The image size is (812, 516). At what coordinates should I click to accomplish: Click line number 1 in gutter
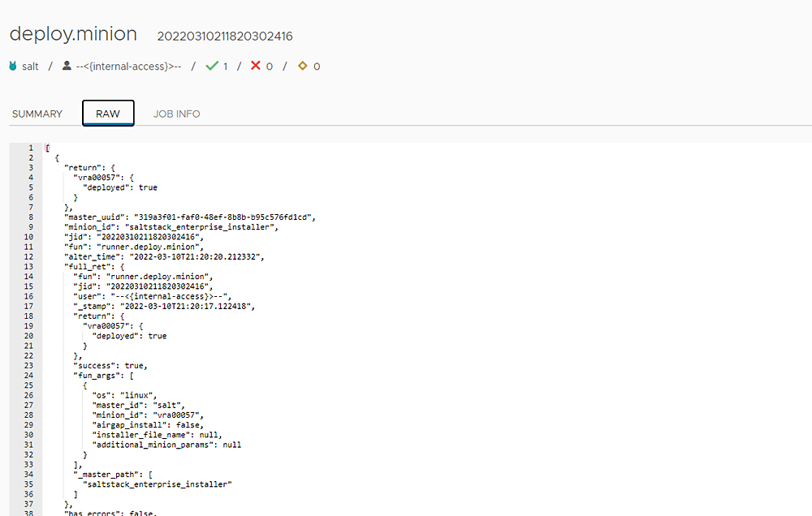(31, 148)
